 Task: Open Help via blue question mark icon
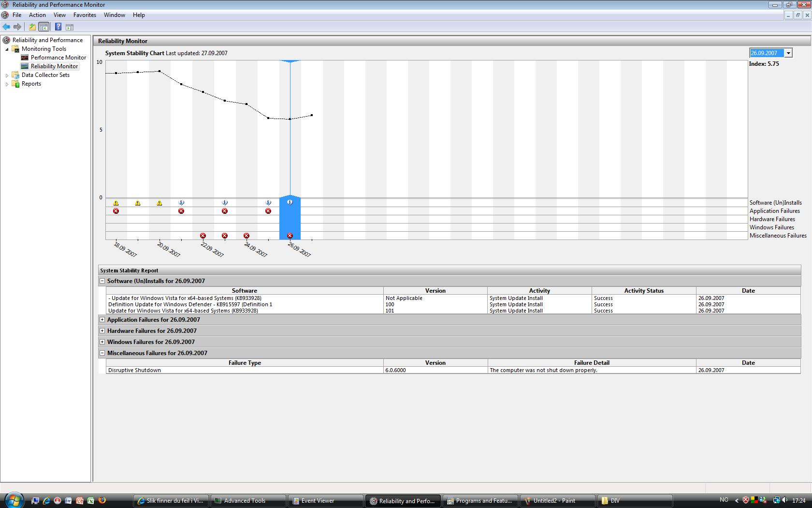point(58,27)
